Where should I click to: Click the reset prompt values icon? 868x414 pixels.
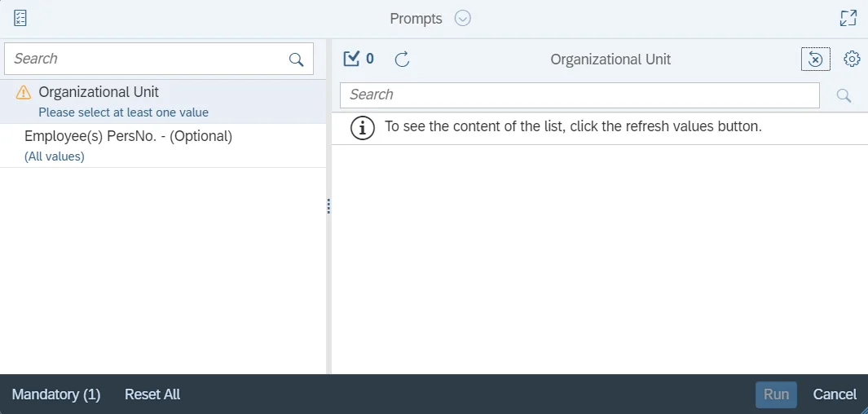tap(815, 59)
